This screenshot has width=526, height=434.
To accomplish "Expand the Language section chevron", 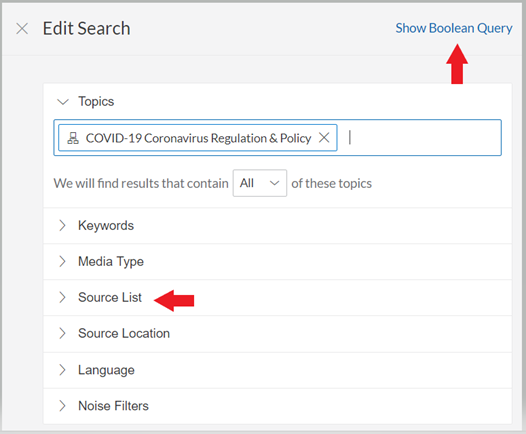I will pyautogui.click(x=62, y=370).
